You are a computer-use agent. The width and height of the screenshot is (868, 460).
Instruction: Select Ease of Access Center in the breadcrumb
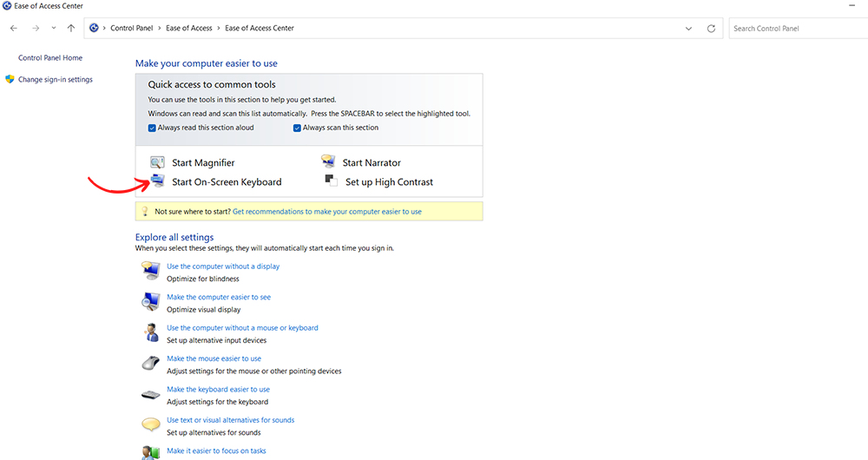click(259, 29)
